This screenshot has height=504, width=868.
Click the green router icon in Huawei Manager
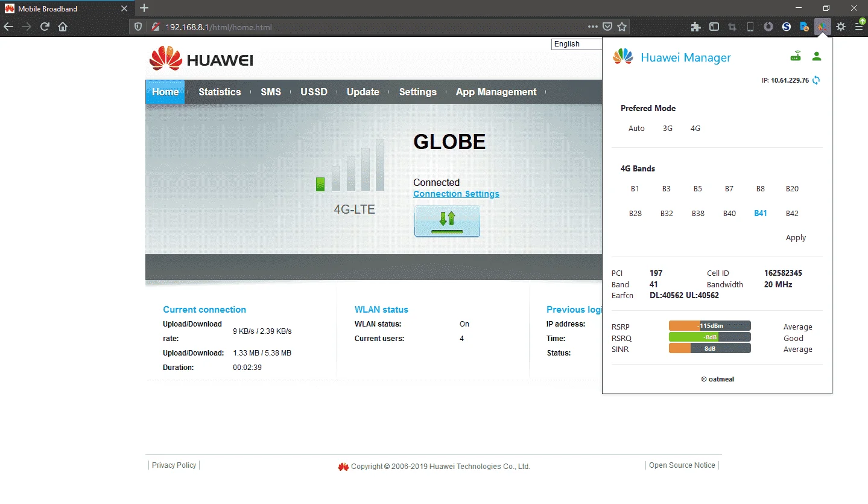click(796, 56)
